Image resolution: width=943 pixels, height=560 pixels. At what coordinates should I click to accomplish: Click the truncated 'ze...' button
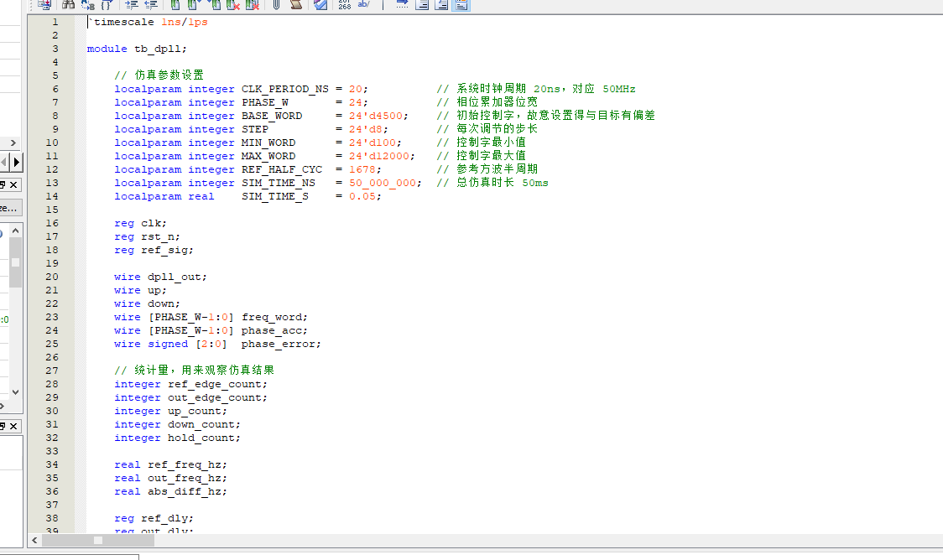(11, 208)
